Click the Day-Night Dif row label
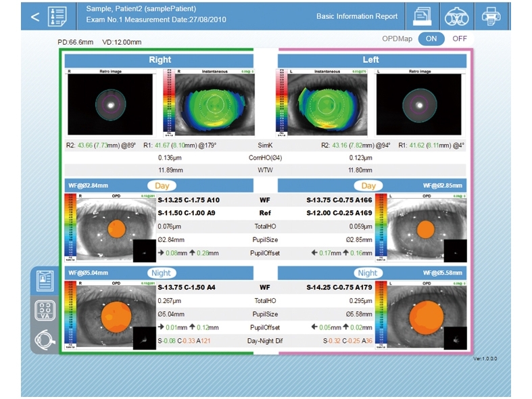Screen dimensions: 532x399 265,341
